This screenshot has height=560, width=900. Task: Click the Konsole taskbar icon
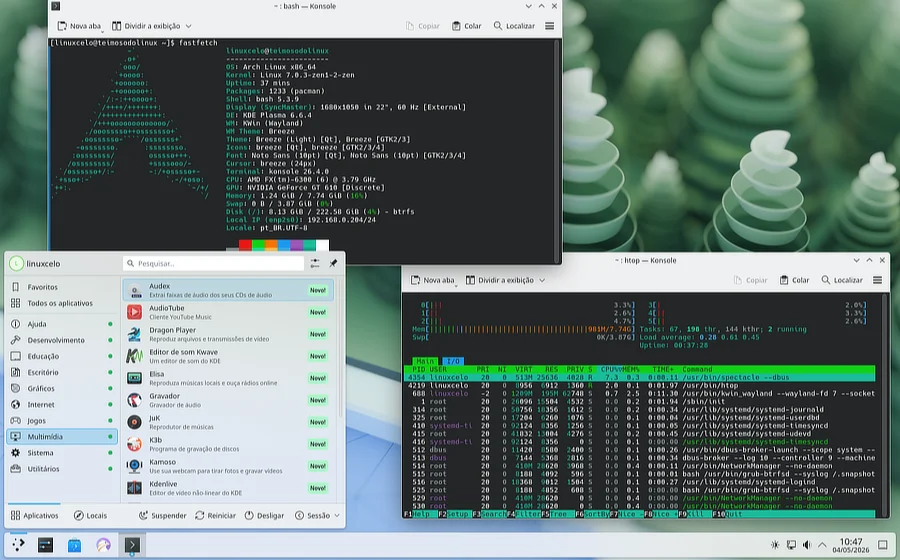[132, 545]
